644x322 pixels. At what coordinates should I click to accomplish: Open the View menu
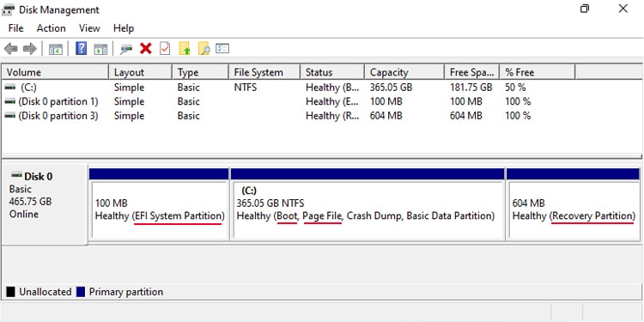89,28
